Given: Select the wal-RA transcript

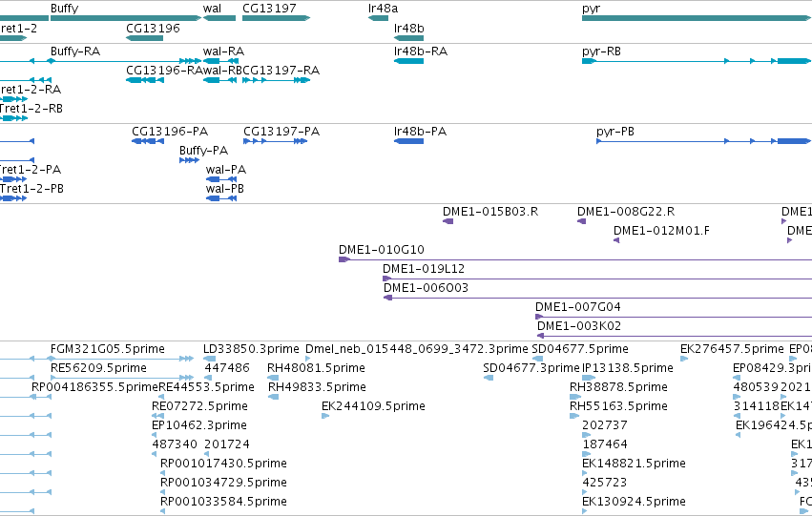Looking at the screenshot, I should click(220, 61).
